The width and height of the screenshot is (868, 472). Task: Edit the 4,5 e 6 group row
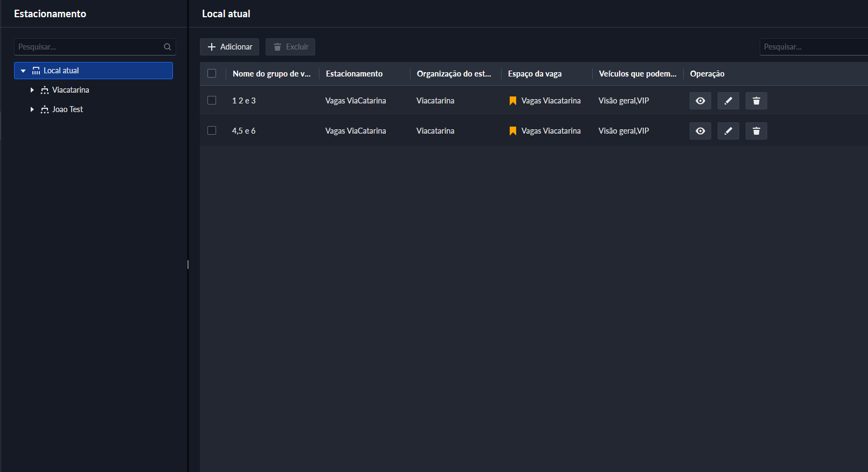click(728, 131)
